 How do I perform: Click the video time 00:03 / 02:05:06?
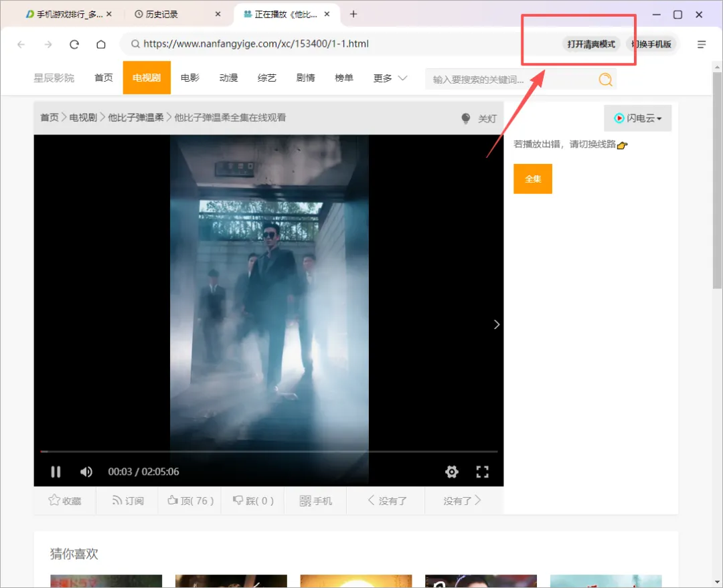tap(143, 472)
